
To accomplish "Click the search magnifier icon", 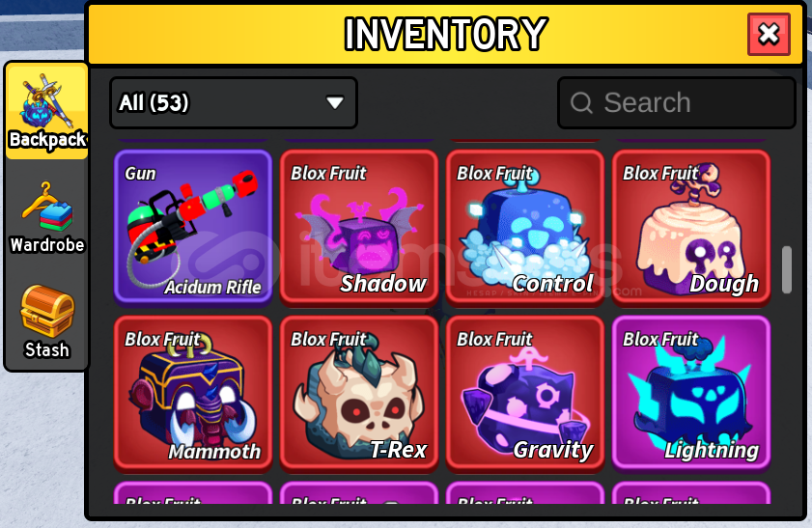I will [x=581, y=102].
